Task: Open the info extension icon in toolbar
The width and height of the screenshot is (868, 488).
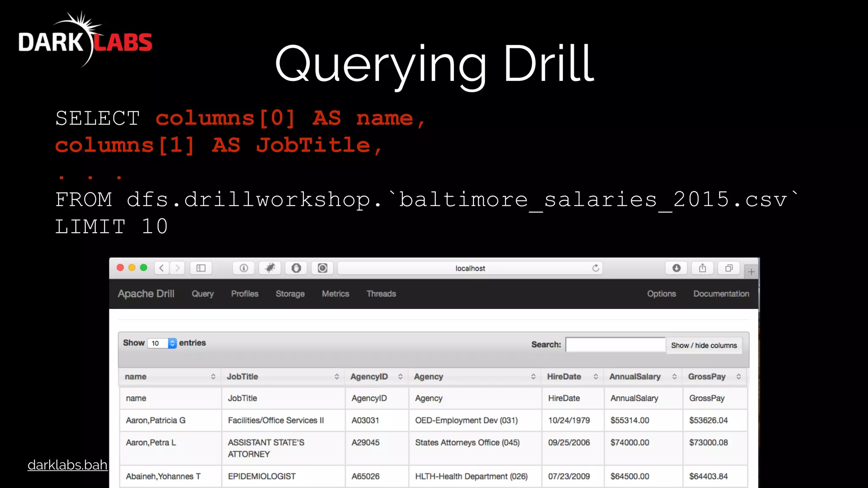Action: pyautogui.click(x=244, y=268)
